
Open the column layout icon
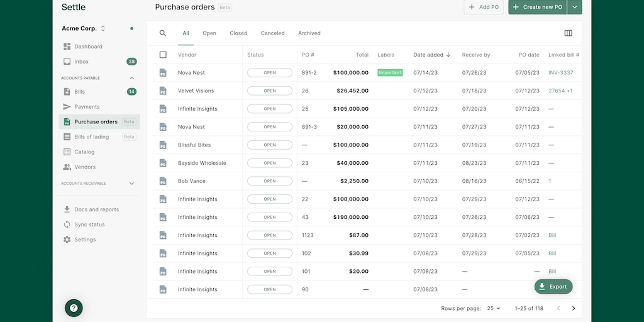click(x=568, y=33)
